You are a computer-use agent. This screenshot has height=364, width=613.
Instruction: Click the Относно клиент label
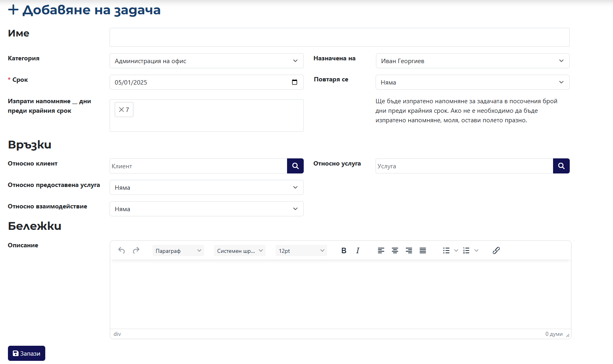(33, 163)
